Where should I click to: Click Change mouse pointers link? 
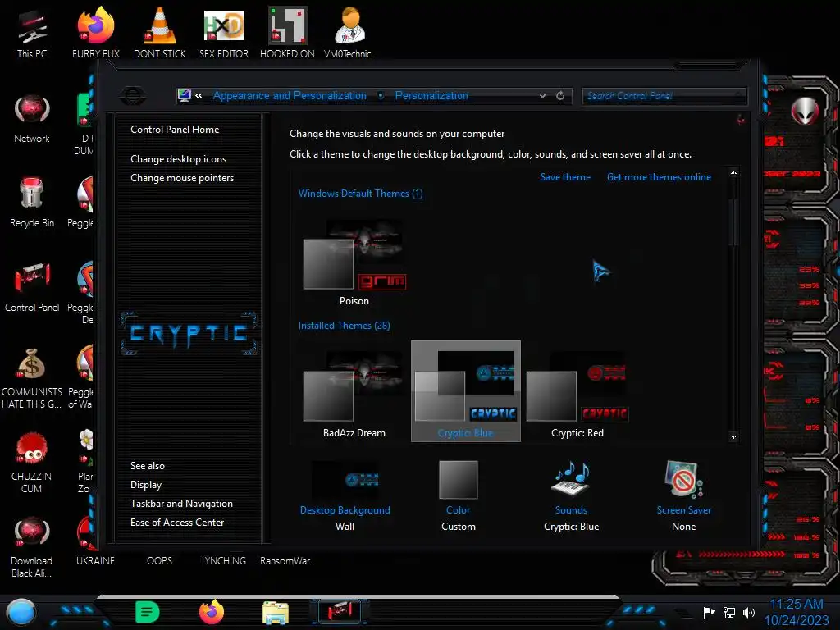[x=182, y=178]
